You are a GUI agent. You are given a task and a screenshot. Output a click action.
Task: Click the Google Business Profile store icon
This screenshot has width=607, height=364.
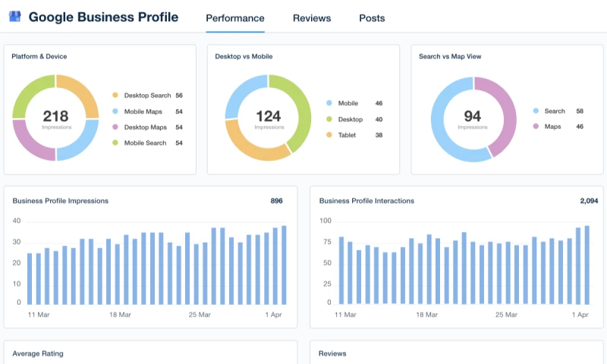pos(15,17)
